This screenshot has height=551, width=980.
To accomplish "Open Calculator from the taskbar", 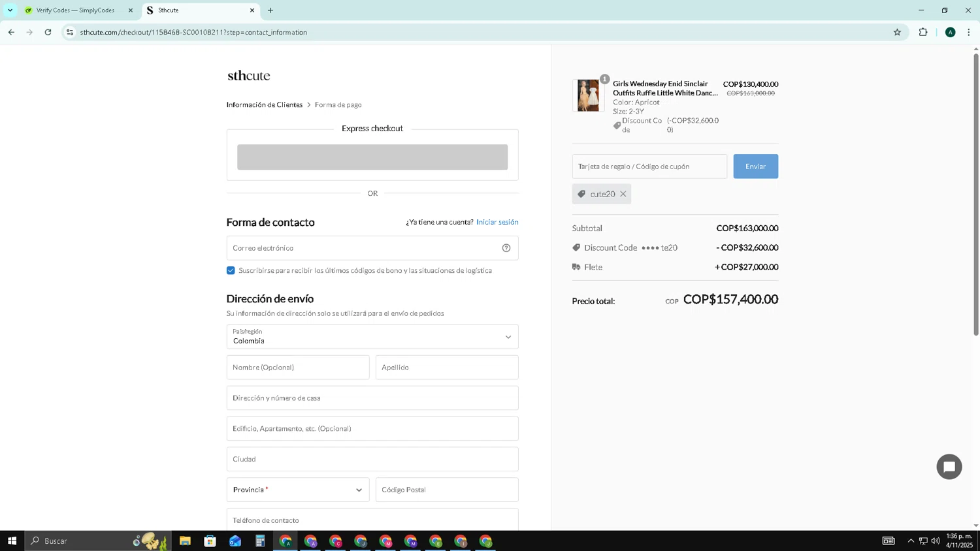I will pyautogui.click(x=260, y=541).
